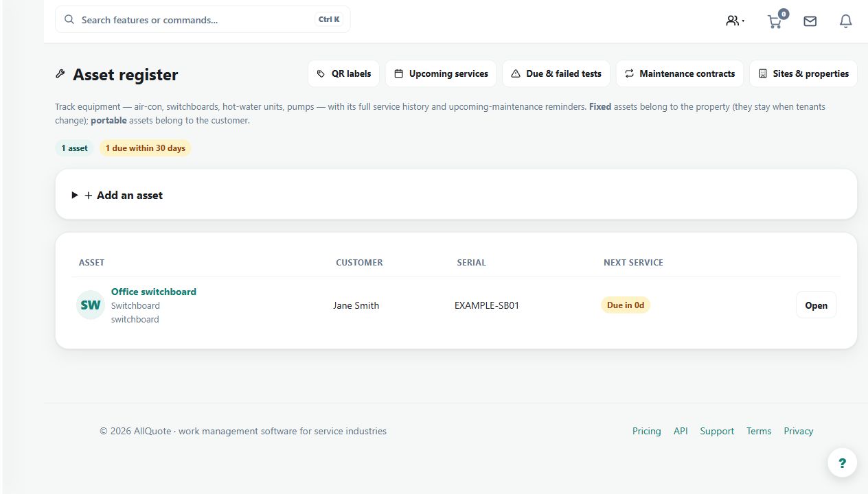Viewport: 868px width, 494px height.
Task: Select the Jane Smith customer cell
Action: click(356, 305)
